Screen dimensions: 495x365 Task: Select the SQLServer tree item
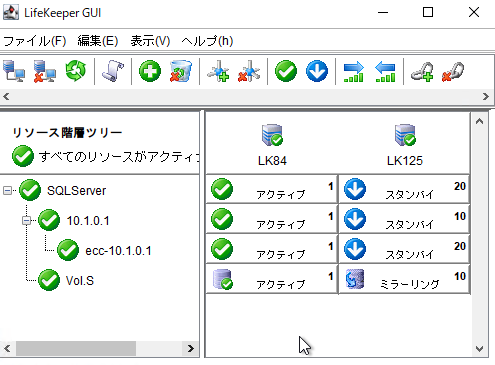[x=76, y=191]
